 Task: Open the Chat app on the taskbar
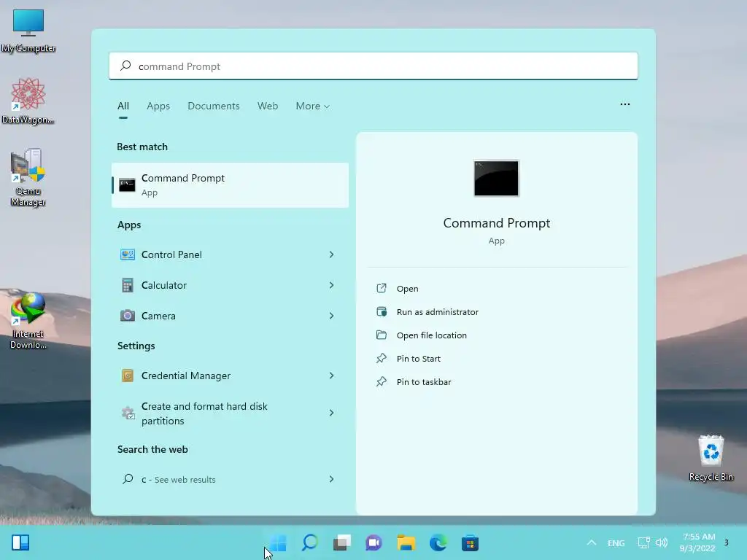pos(374,542)
